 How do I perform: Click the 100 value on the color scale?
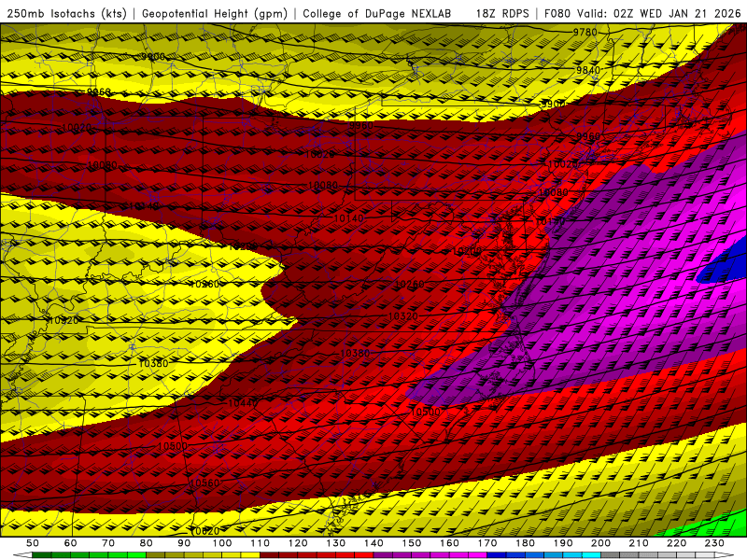[x=221, y=543]
